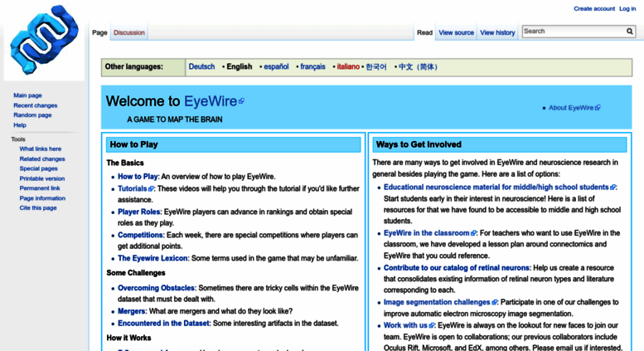Open Contribute to our catalog link

click(x=457, y=268)
